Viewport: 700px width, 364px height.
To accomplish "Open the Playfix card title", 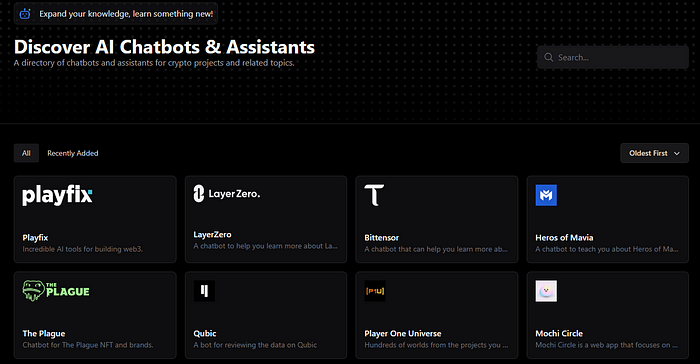I will 35,238.
